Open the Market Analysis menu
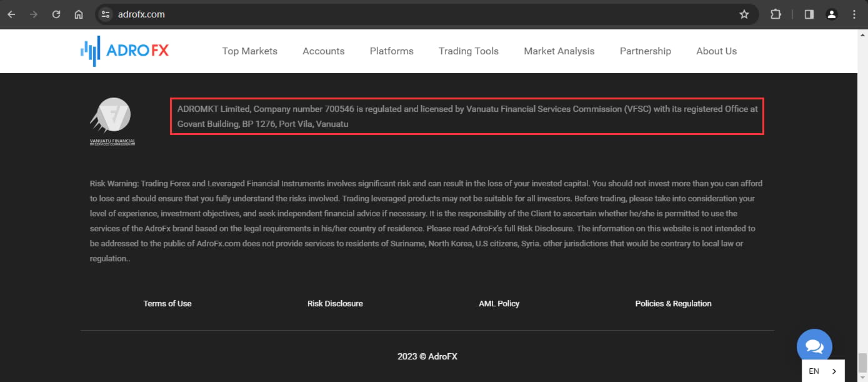868x382 pixels. pos(559,51)
